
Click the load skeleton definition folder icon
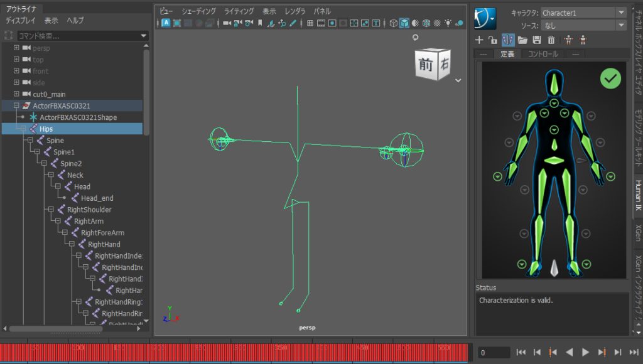[522, 40]
